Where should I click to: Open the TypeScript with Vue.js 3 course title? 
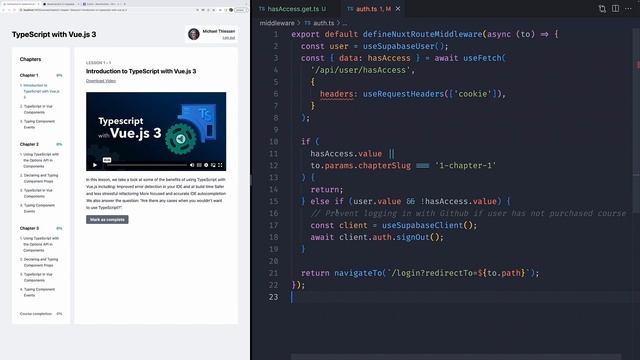tap(54, 34)
